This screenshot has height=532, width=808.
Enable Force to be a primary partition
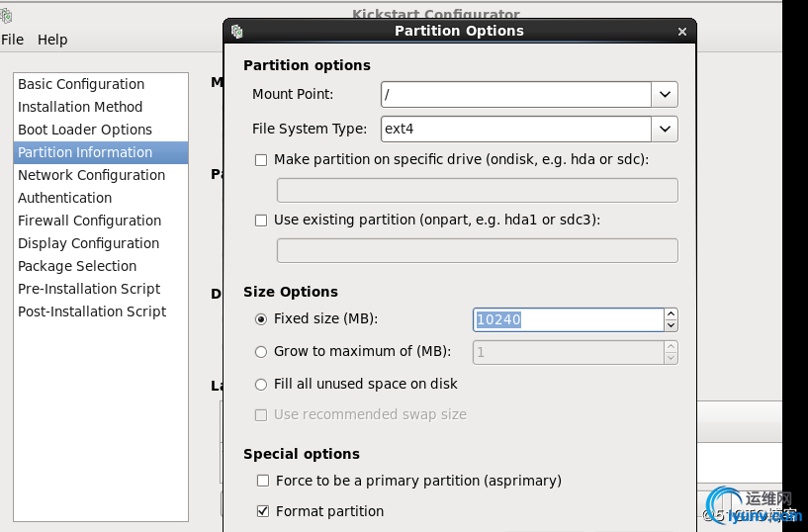[x=263, y=481]
